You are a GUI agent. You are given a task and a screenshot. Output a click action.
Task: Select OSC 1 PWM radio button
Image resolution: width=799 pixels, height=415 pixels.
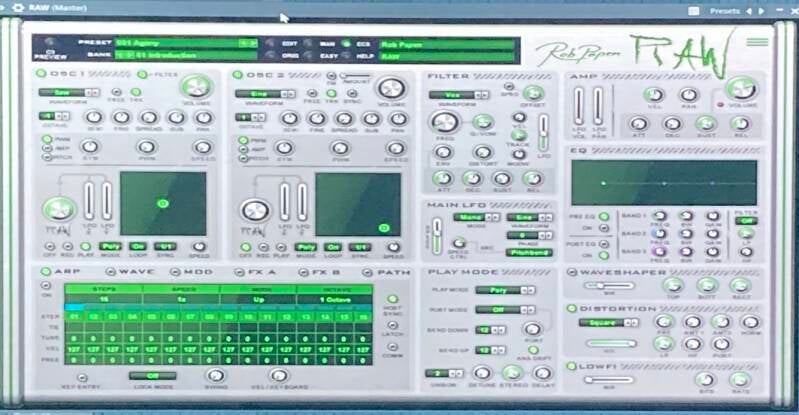coord(47,139)
